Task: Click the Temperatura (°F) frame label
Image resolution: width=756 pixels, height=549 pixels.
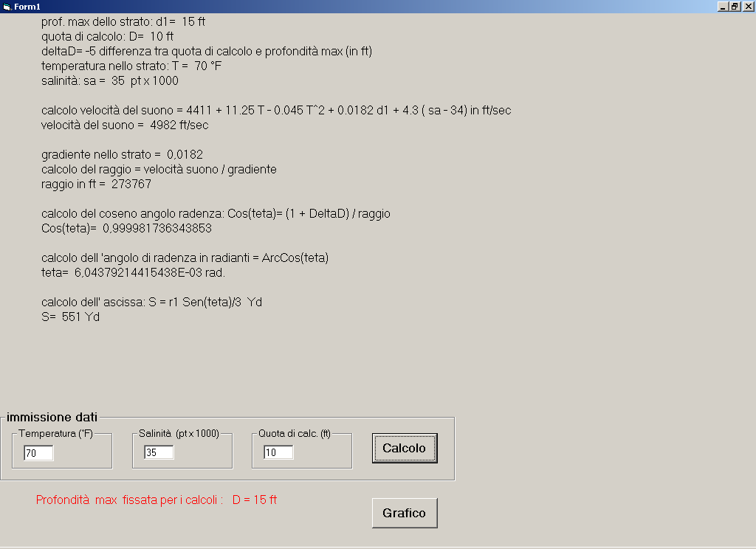Action: tap(55, 433)
